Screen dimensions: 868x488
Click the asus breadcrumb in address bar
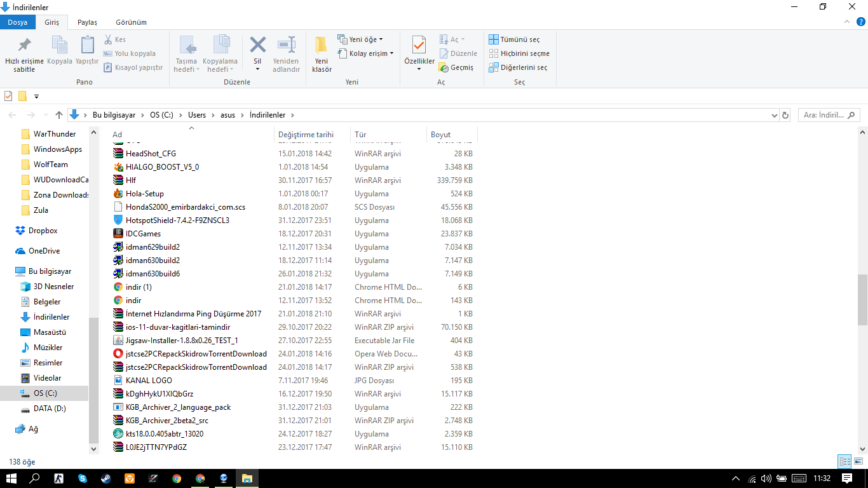pyautogui.click(x=227, y=115)
